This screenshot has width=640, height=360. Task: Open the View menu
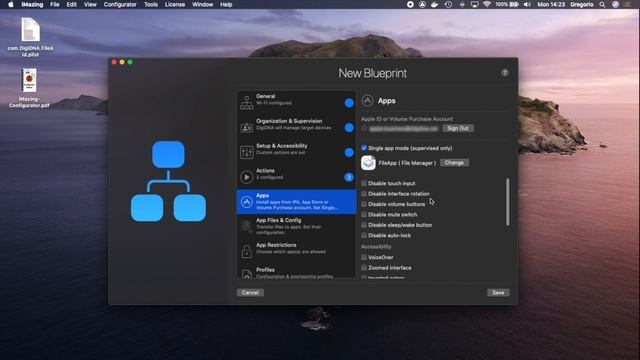[90, 4]
